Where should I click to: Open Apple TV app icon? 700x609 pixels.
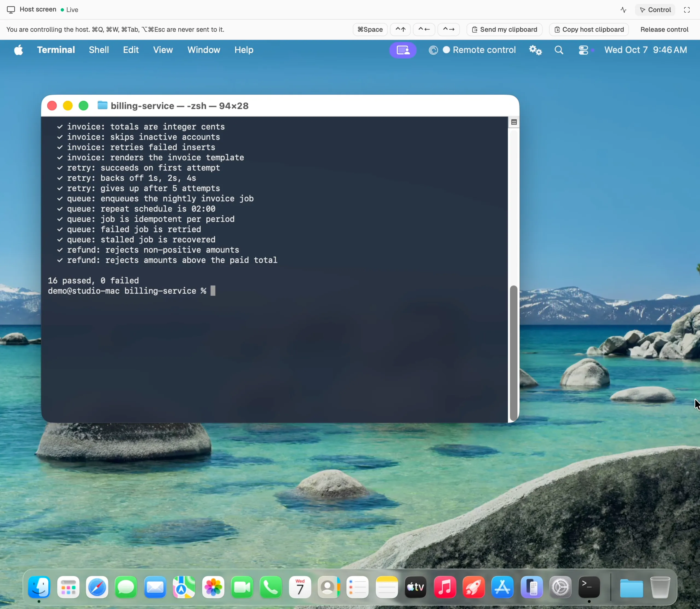pos(416,587)
